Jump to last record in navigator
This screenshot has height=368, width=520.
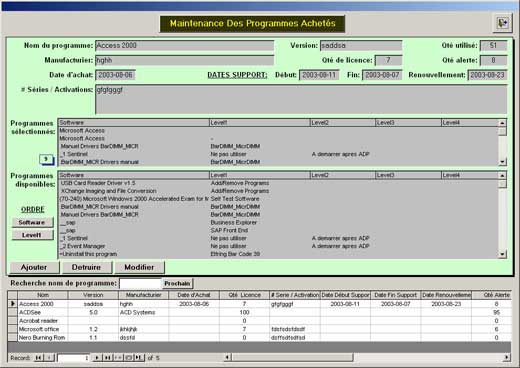(107, 358)
